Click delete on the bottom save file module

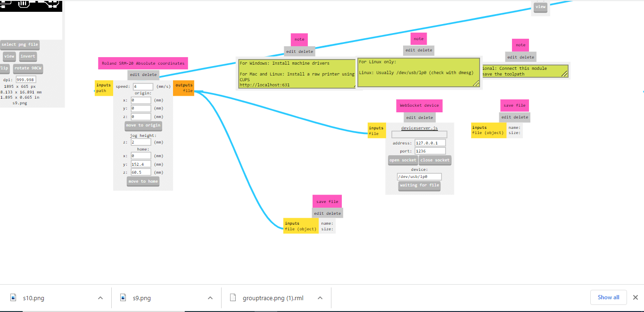coord(333,213)
